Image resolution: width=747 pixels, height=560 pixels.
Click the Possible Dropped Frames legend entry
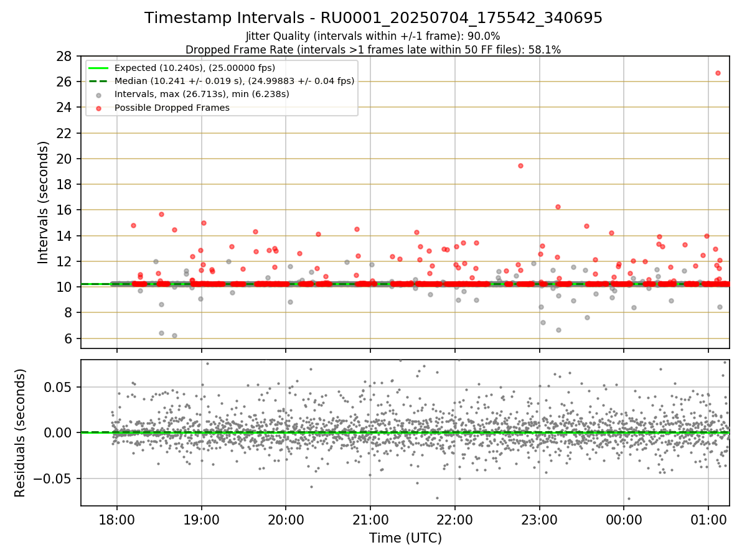pos(172,108)
